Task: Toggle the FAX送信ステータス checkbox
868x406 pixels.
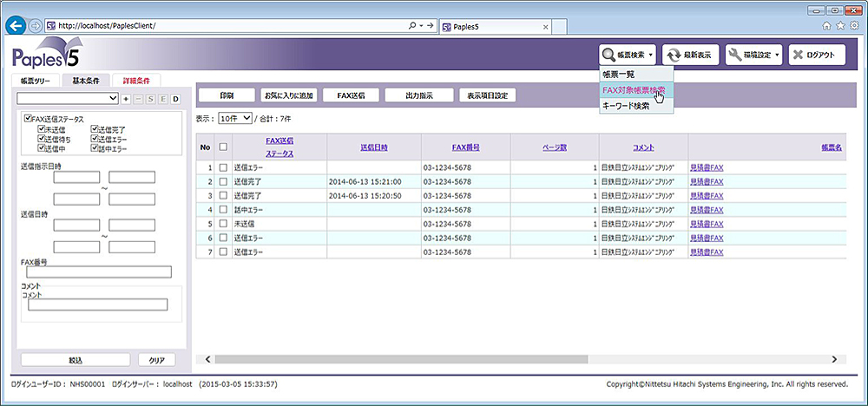Action: (28, 119)
